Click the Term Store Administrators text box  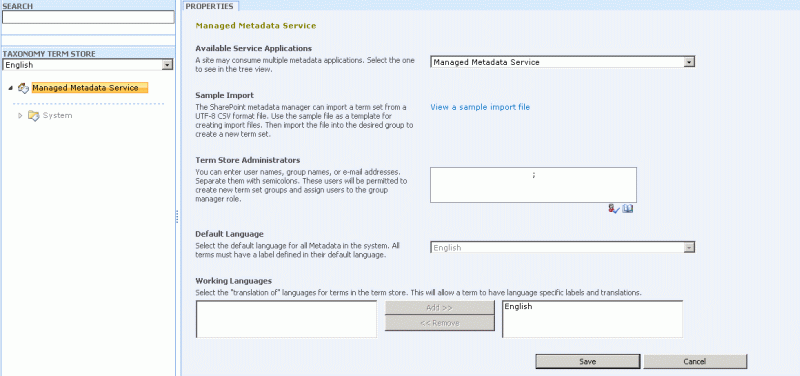533,185
